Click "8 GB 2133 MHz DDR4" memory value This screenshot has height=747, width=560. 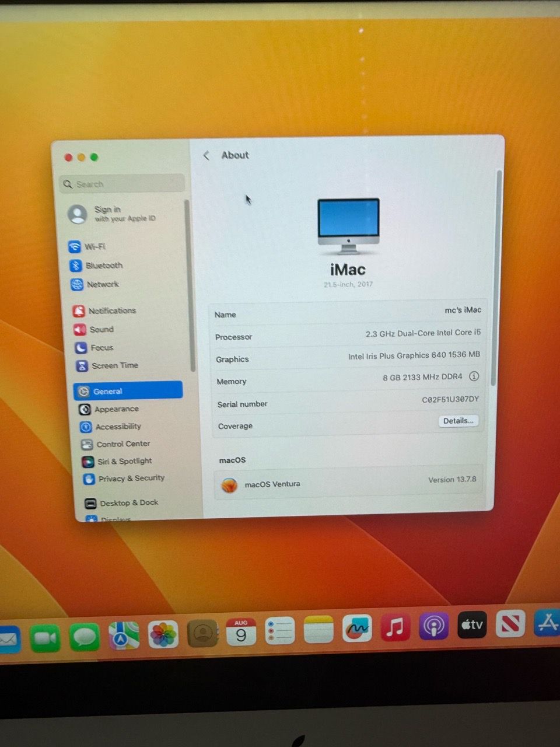click(x=422, y=378)
